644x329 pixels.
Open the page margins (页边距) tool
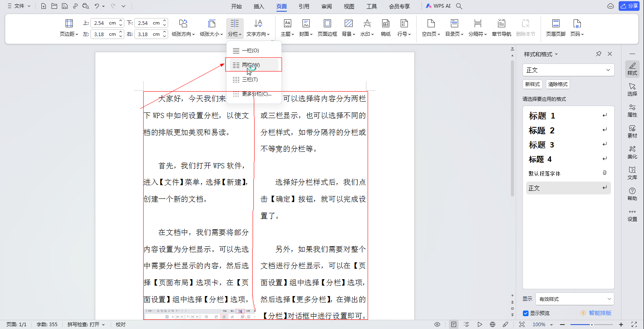69,28
